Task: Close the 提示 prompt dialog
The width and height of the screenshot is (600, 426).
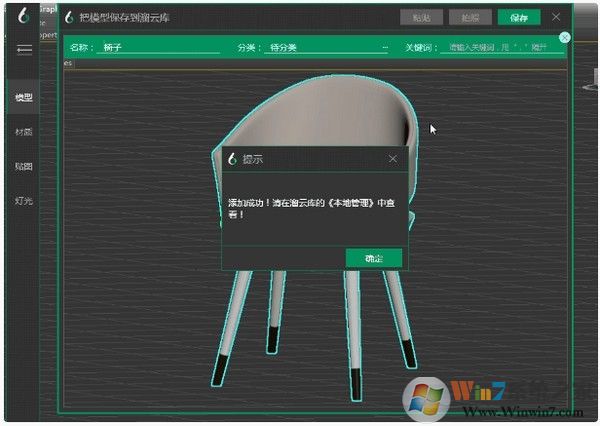Action: point(393,159)
